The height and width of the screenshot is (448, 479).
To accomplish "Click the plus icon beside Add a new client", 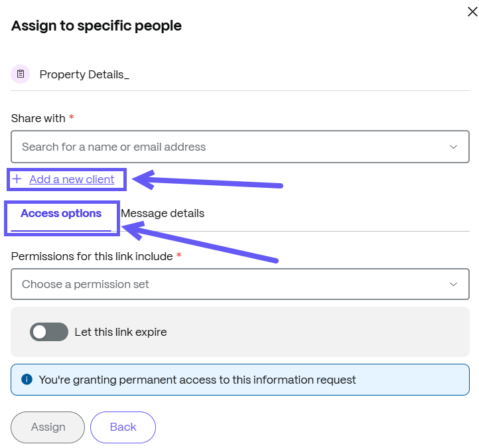I will (17, 179).
